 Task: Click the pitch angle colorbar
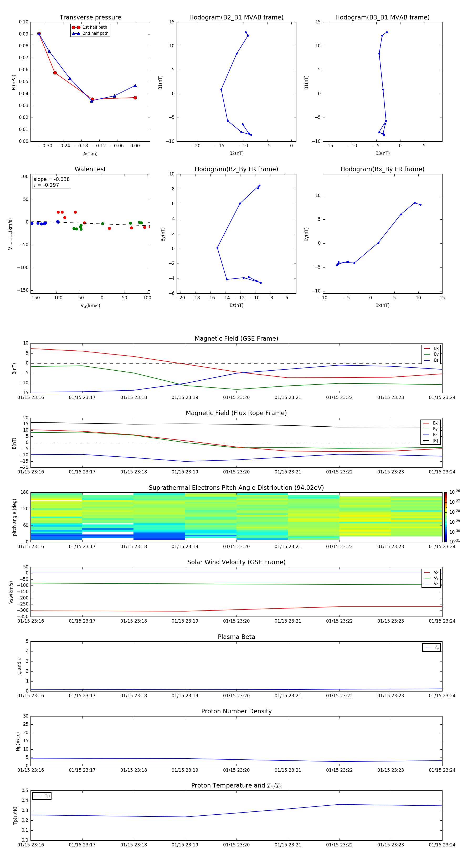(x=446, y=517)
